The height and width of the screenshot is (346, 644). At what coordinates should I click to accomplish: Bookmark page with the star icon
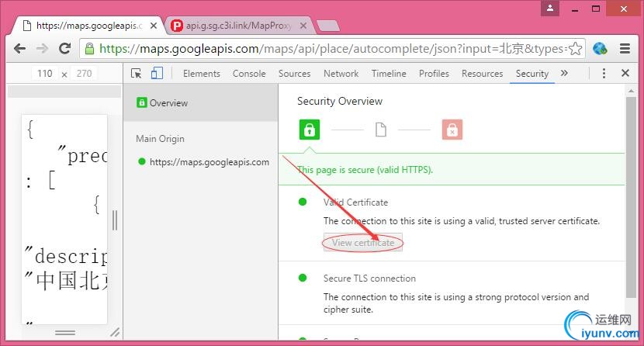pos(576,49)
